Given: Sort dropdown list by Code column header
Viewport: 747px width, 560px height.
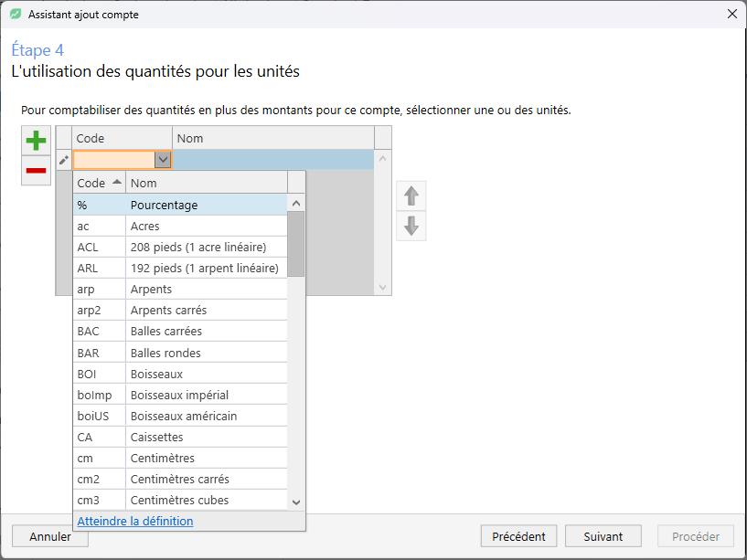Looking at the screenshot, I should point(99,183).
